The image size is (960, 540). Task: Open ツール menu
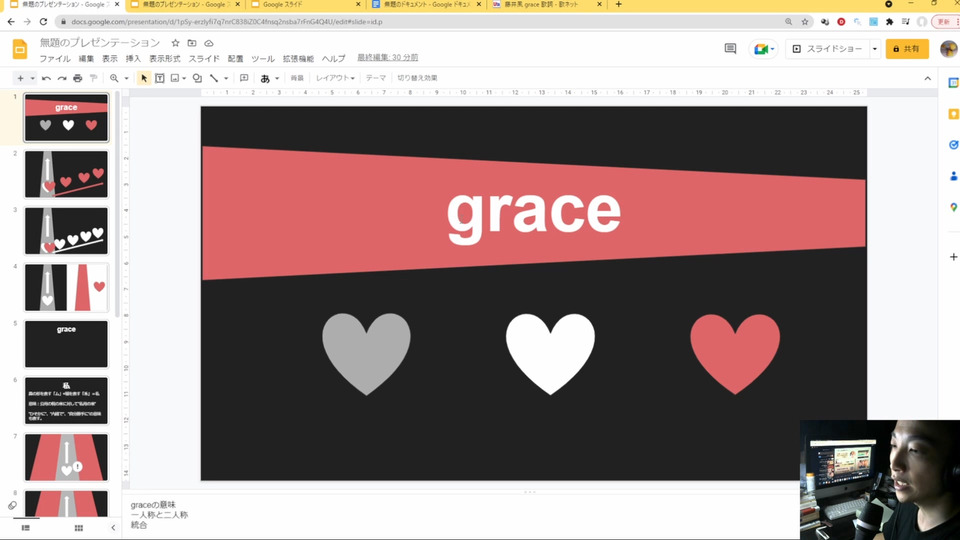point(263,59)
